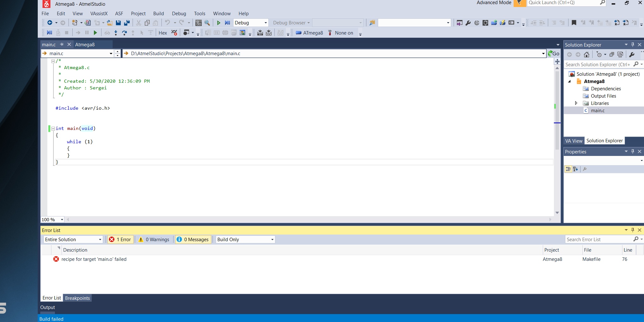644x322 pixels.
Task: Click the New Project toolbar icon
Action: pos(75,23)
